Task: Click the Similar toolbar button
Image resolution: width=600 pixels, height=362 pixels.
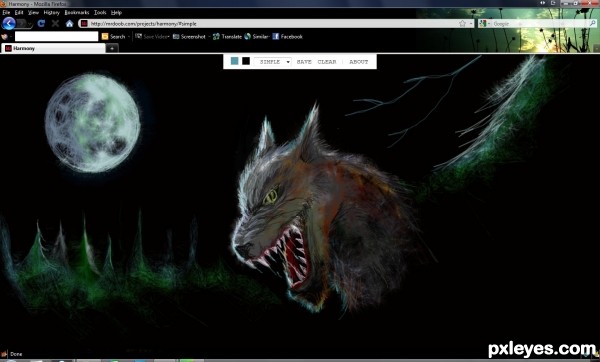Action: [x=256, y=36]
